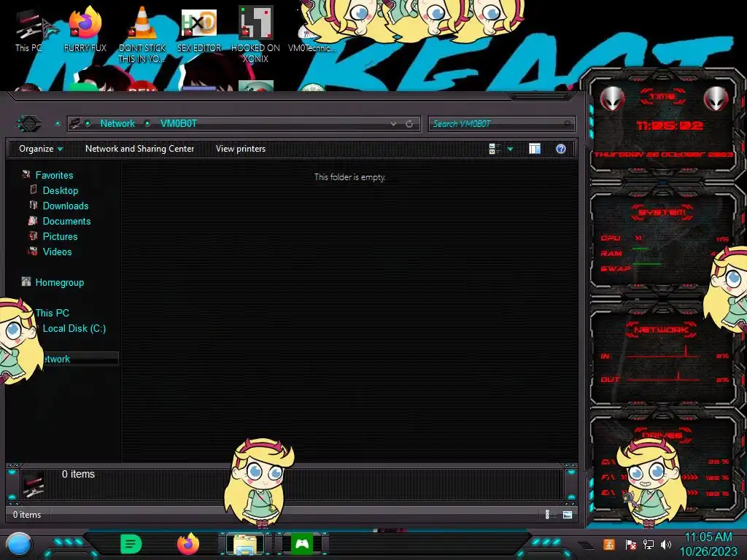Click the TIME widget clock display
This screenshot has height=560, width=747.
click(670, 125)
